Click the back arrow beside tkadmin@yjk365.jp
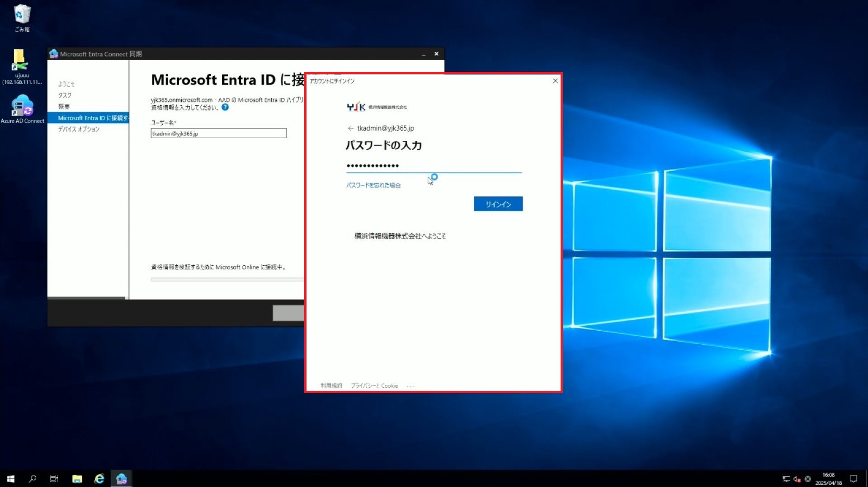 (x=350, y=128)
